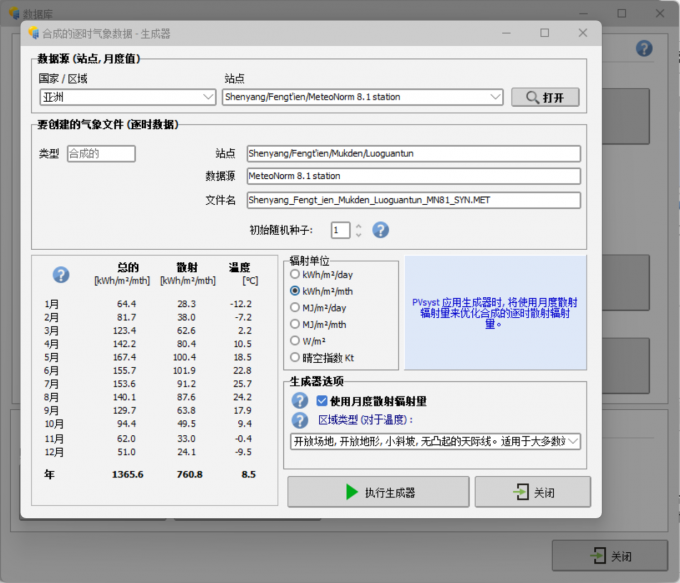
Task: Click 6月 diffuse value 101.9
Action: point(184,371)
